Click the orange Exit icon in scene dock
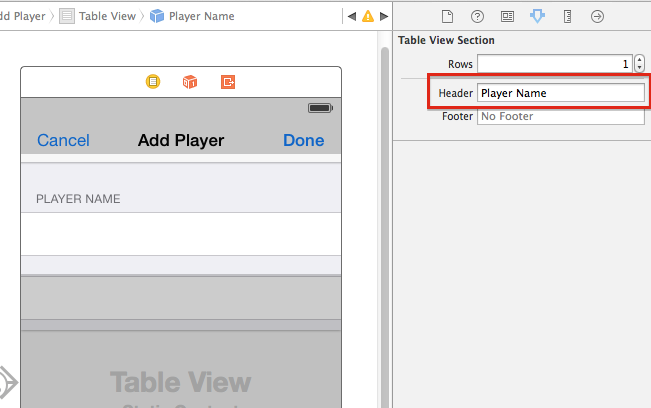This screenshot has width=651, height=408. coord(228,82)
